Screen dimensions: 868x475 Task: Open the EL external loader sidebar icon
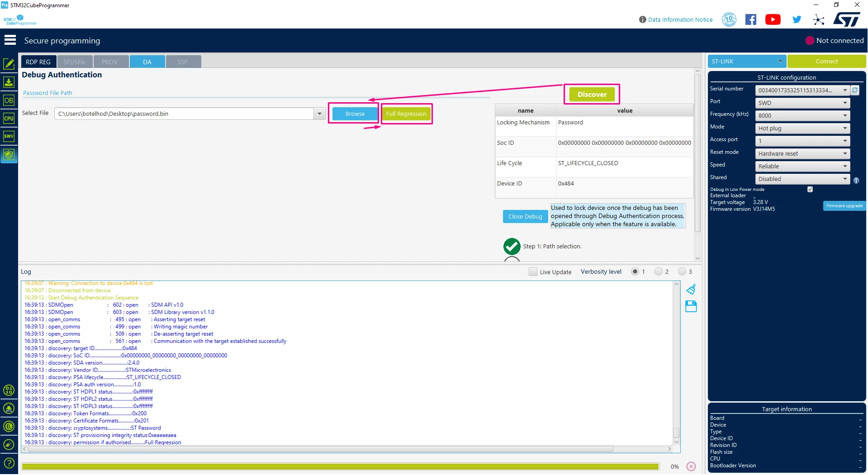click(9, 427)
